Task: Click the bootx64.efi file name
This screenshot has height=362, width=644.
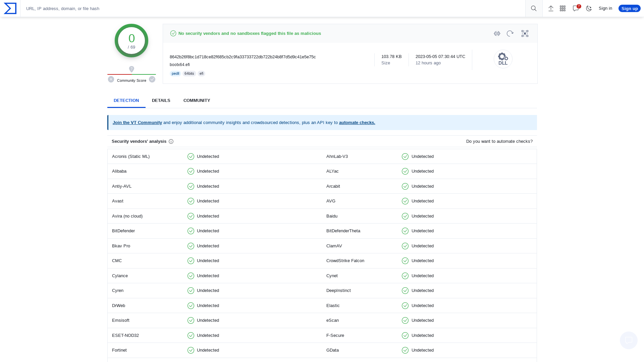Action: point(180,65)
